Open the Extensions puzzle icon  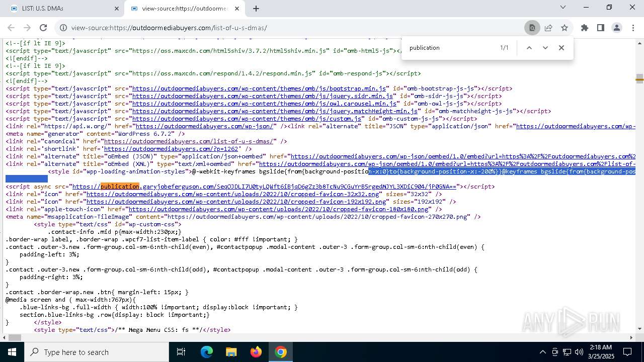(585, 28)
